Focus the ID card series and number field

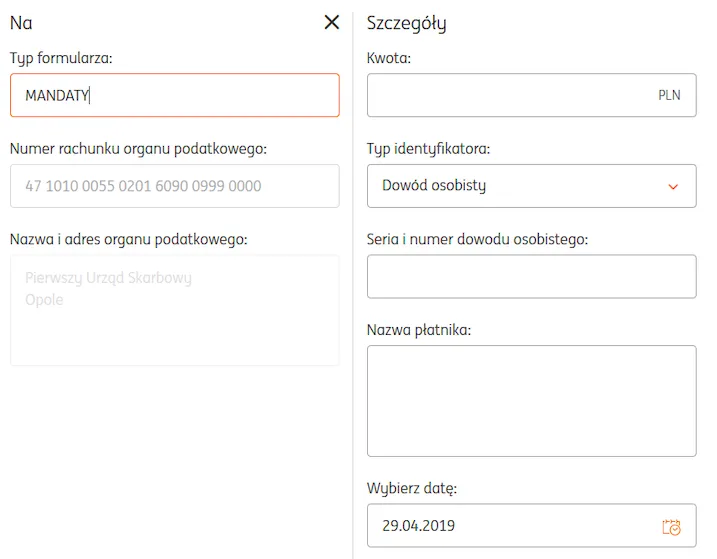click(531, 276)
